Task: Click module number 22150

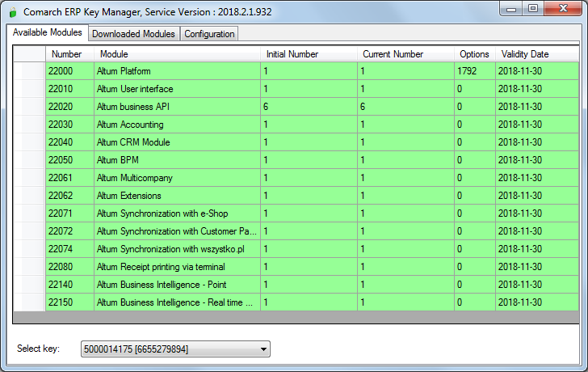Action: point(69,302)
